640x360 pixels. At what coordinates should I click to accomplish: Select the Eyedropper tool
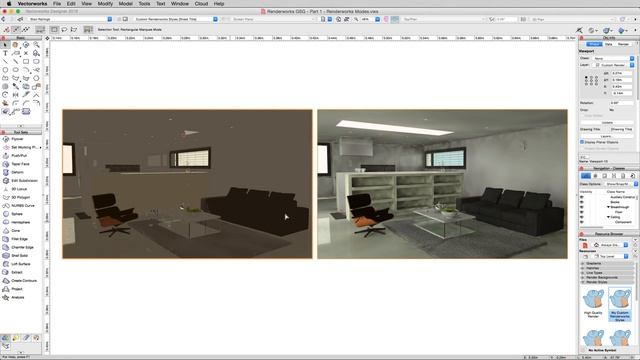click(x=16, y=87)
